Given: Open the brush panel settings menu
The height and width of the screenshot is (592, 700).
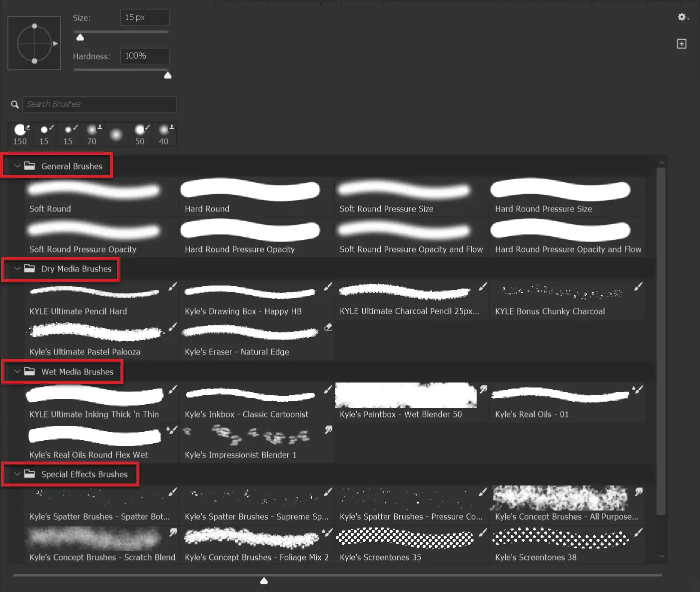Looking at the screenshot, I should coord(683,16).
